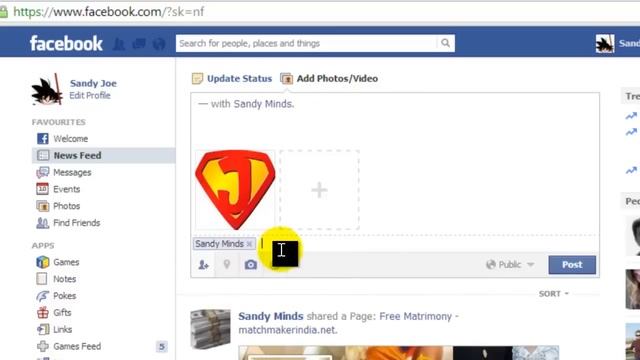Click the Games cube icon
This screenshot has width=640, height=360.
[42, 262]
